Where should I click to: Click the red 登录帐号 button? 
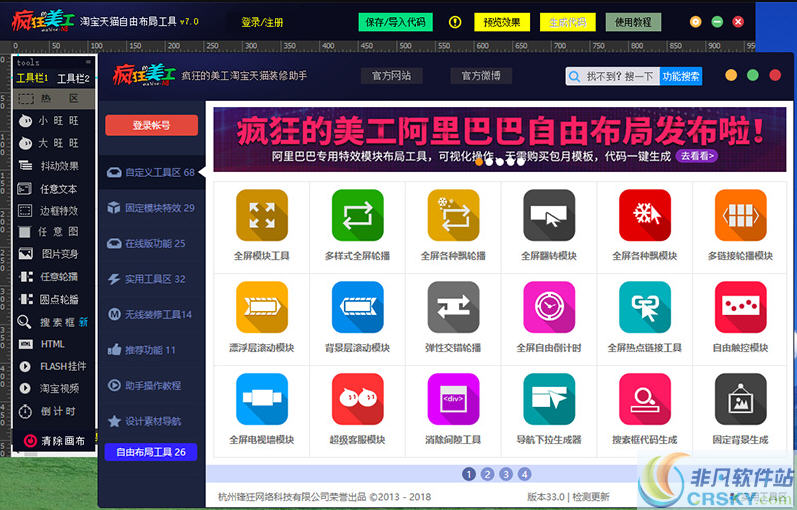click(x=151, y=125)
